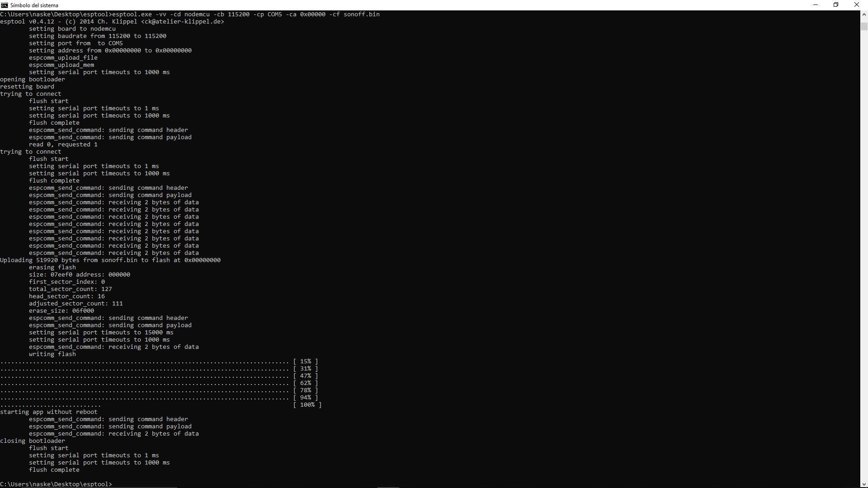Click the 15% progress line
This screenshot has width=868, height=488.
coord(306,361)
